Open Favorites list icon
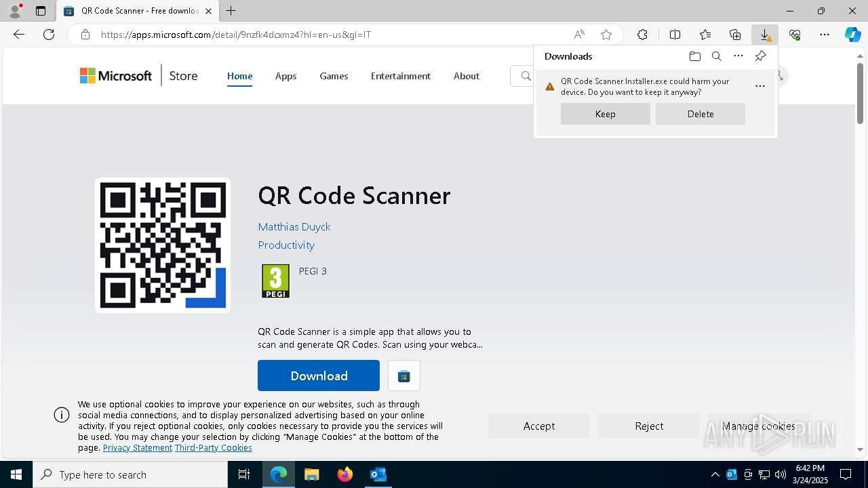Image resolution: width=868 pixels, height=488 pixels. pos(705,35)
